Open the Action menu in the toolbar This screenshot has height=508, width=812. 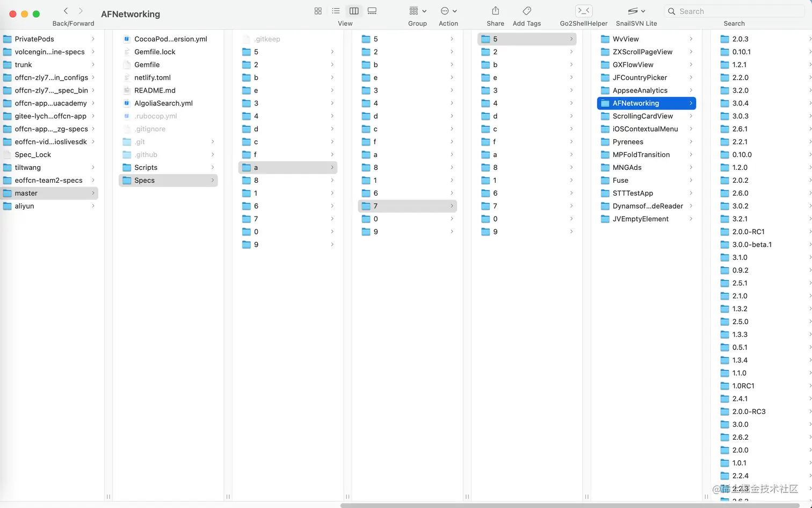click(448, 11)
